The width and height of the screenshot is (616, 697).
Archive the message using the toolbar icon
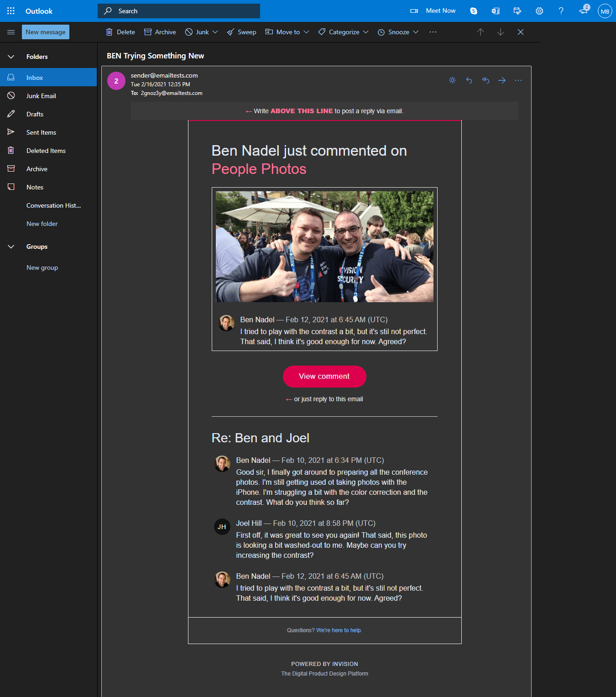(x=148, y=32)
